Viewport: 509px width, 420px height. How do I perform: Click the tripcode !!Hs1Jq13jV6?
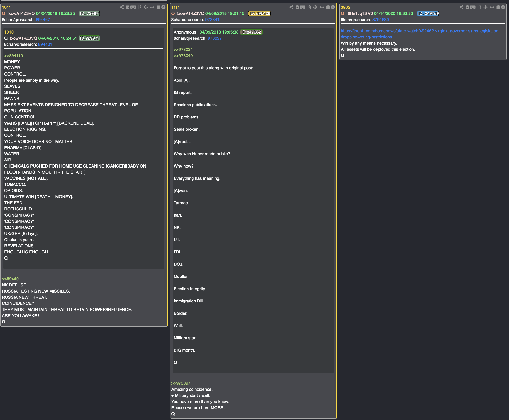[360, 13]
